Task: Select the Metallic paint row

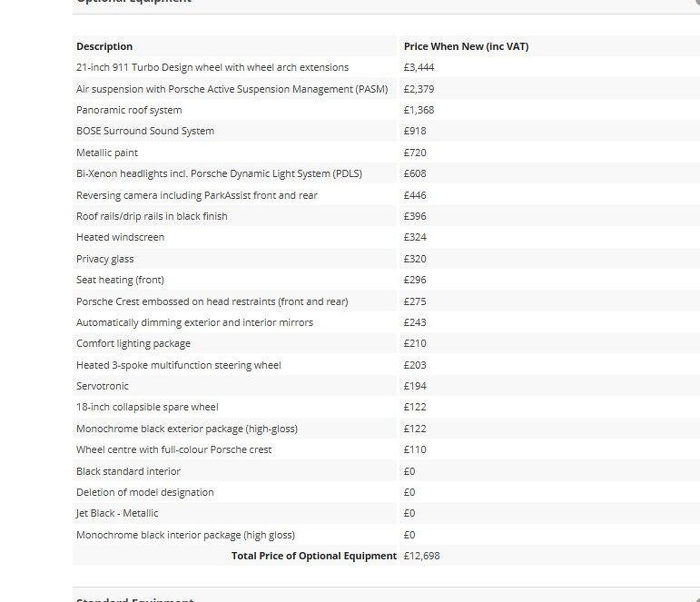Action: (386, 152)
